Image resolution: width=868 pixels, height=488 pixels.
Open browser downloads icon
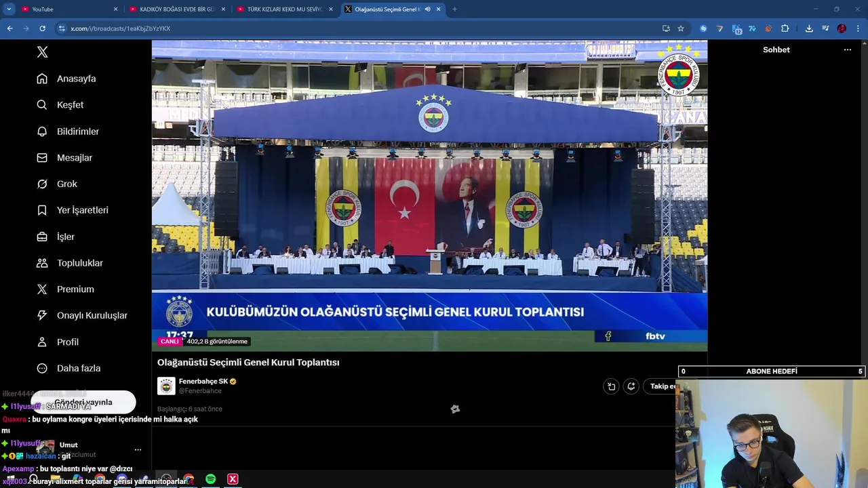pos(809,28)
